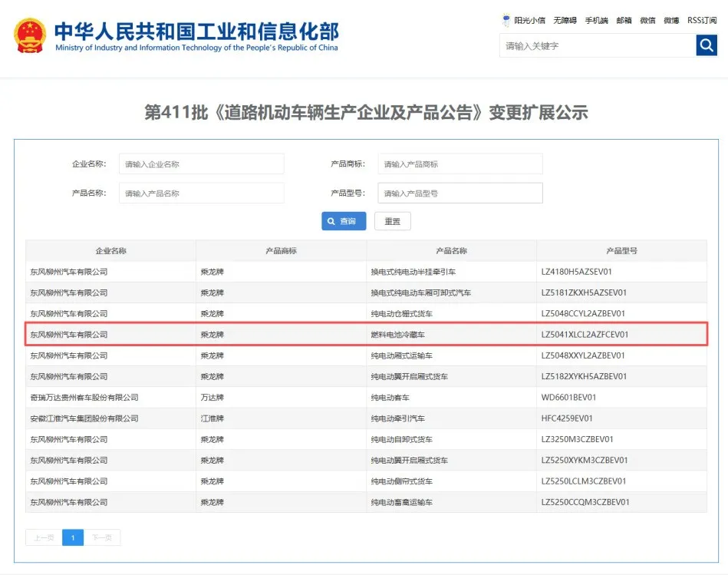Click the blue search magnifier icon
This screenshot has height=575, width=728.
[707, 45]
